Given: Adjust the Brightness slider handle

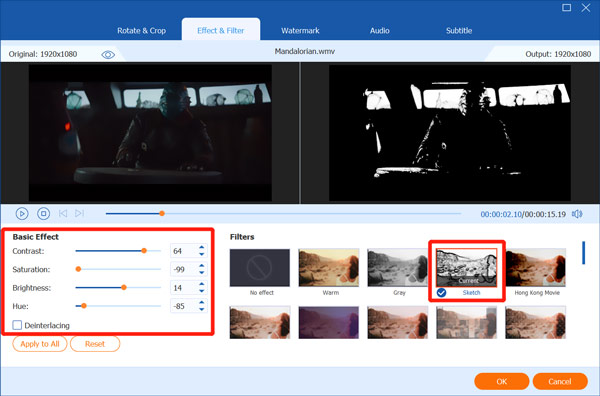Looking at the screenshot, I should [x=124, y=287].
